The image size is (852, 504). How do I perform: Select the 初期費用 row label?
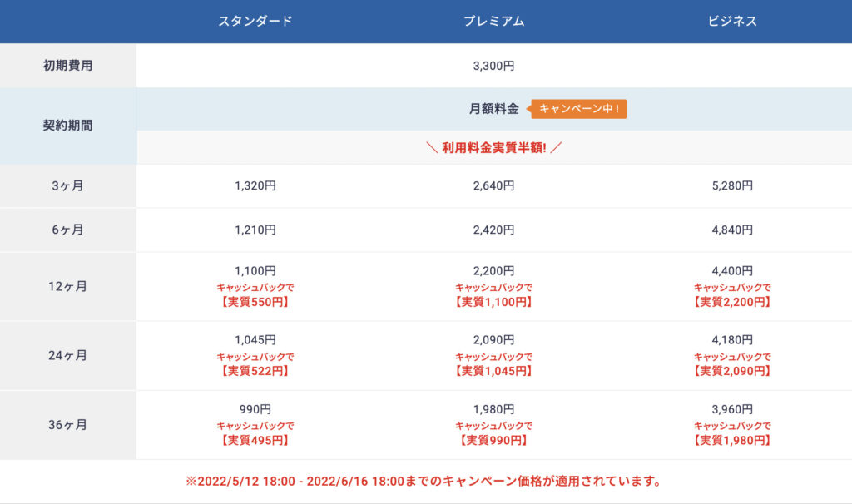(68, 66)
